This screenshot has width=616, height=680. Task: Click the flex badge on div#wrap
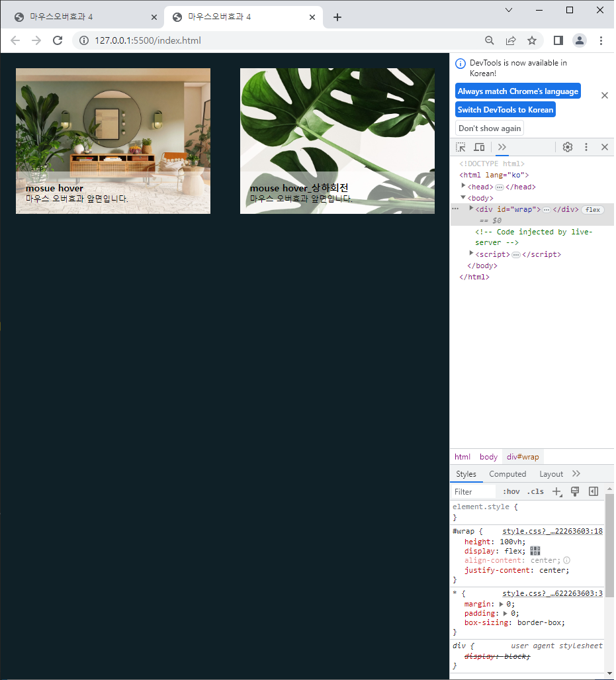[593, 210]
